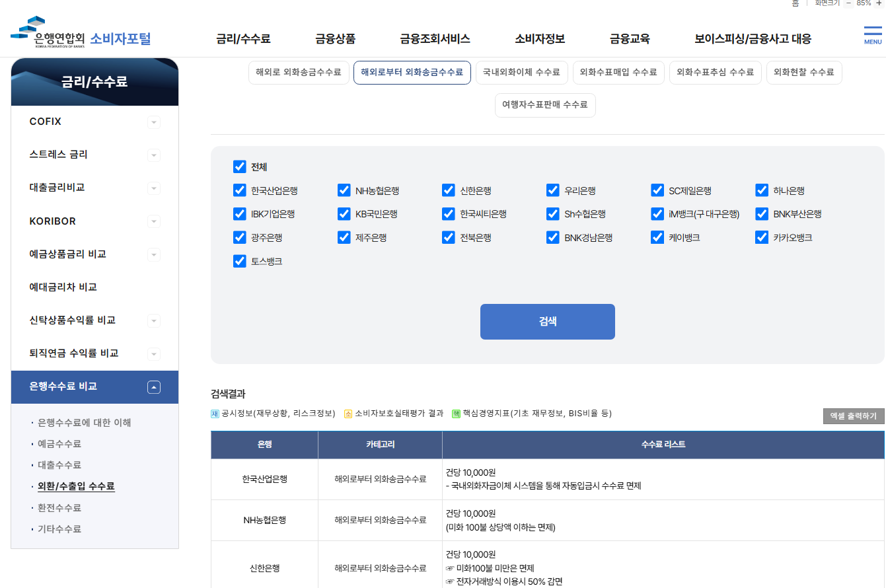Switch to 외화수표매입 수수료 tab
Image resolution: width=886 pixels, height=588 pixels.
[618, 73]
